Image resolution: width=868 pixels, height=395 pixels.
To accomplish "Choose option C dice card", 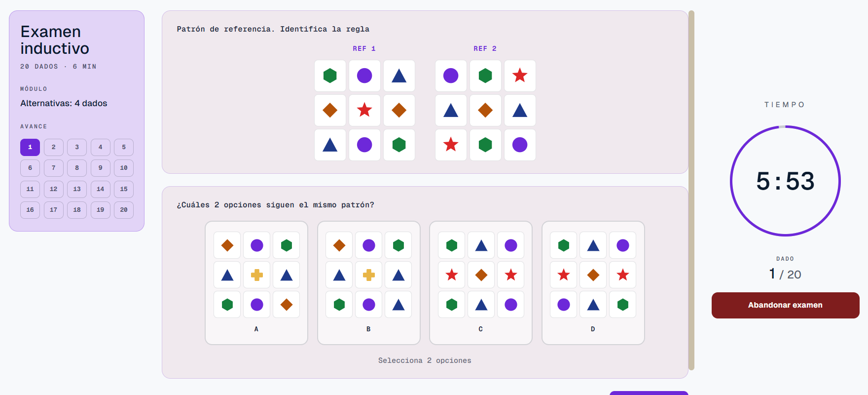I will click(481, 282).
